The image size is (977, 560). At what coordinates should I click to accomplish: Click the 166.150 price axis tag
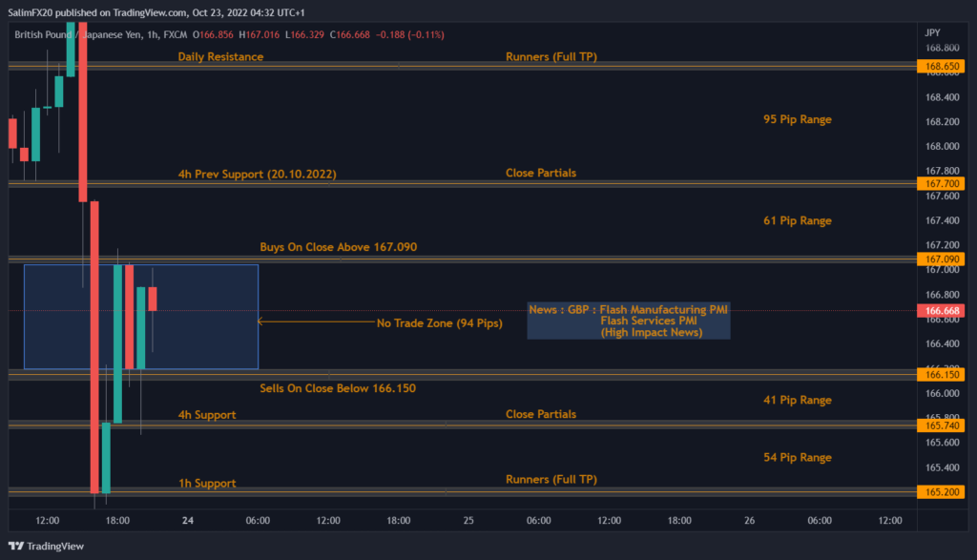tap(942, 376)
